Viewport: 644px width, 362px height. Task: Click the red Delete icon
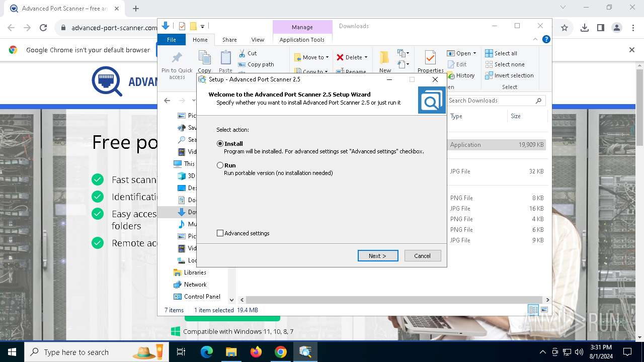341,57
